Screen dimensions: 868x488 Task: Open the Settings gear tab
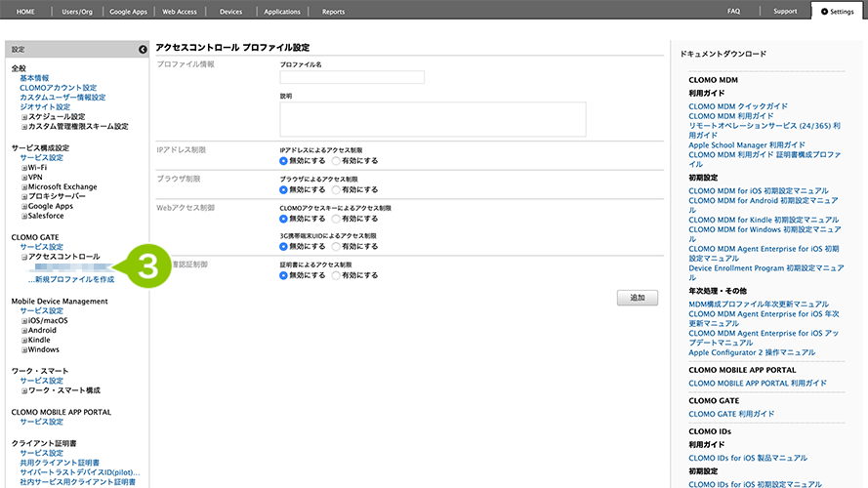(837, 11)
